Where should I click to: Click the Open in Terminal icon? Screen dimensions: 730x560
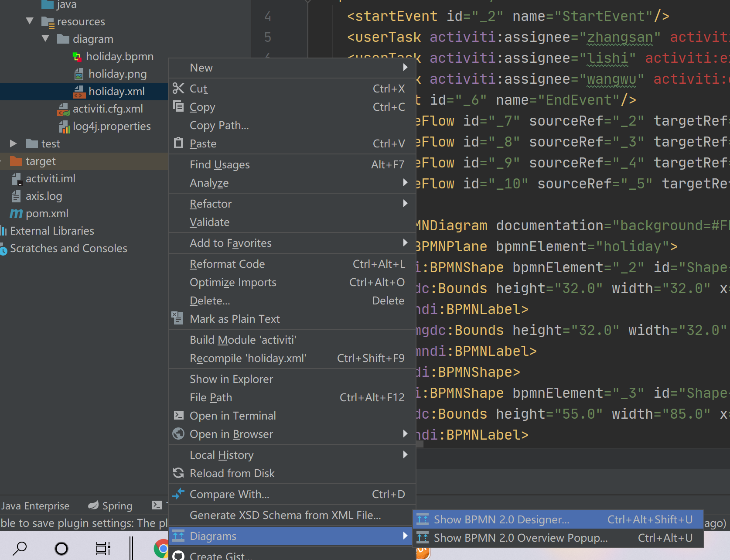click(x=178, y=415)
